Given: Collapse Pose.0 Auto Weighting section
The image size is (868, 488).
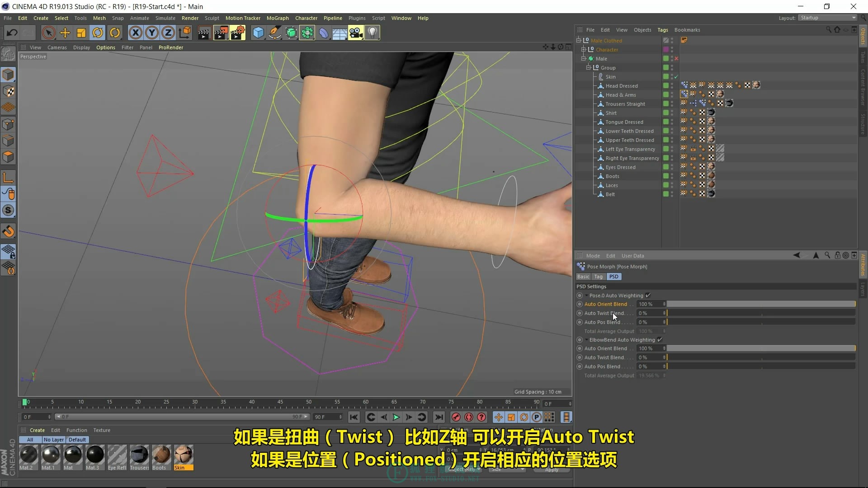Looking at the screenshot, I should [x=587, y=296].
